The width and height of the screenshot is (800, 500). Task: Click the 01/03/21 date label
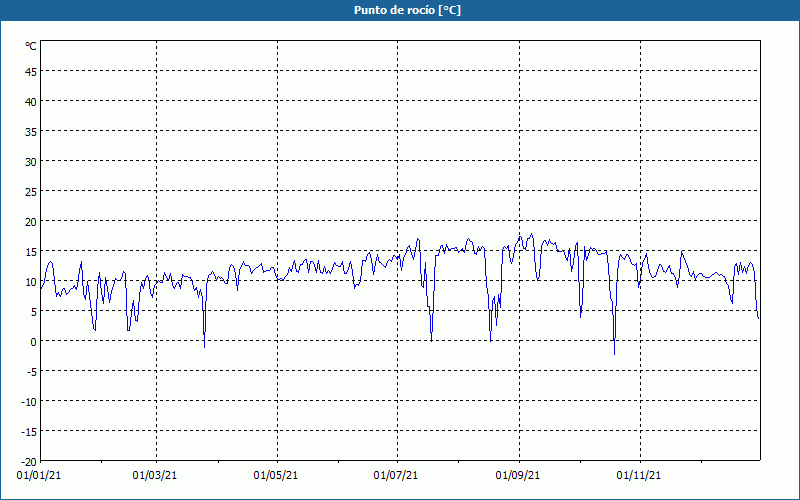(x=155, y=476)
